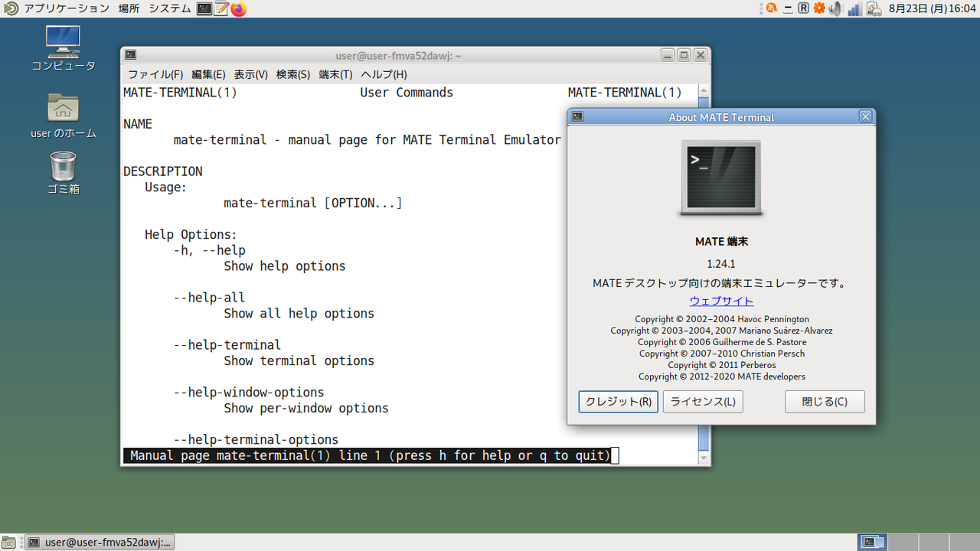Click the 'Copyright © 2006 Guilherme de S. Pastore' line
The image size is (980, 551).
721,342
